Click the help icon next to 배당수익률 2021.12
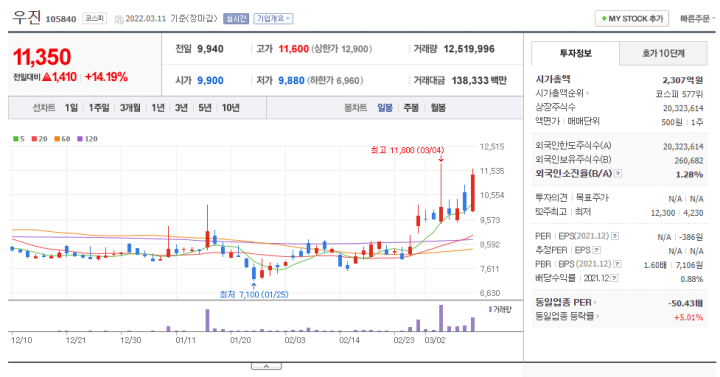Screen dimensions: 720x377 614,278
